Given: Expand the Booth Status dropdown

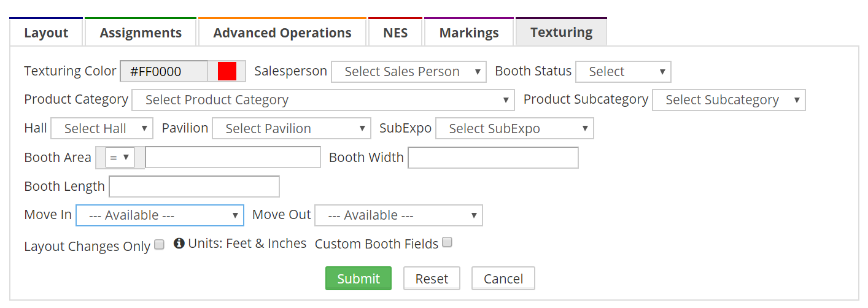Looking at the screenshot, I should point(623,72).
